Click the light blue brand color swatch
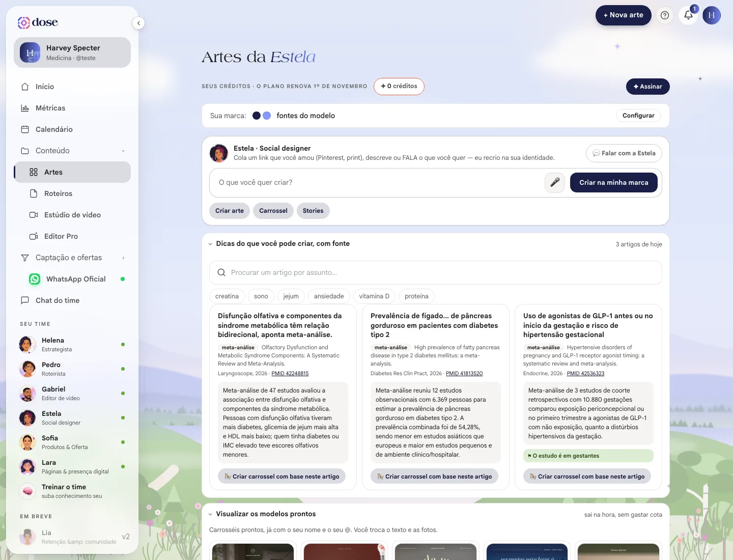733x560 pixels. coord(267,116)
